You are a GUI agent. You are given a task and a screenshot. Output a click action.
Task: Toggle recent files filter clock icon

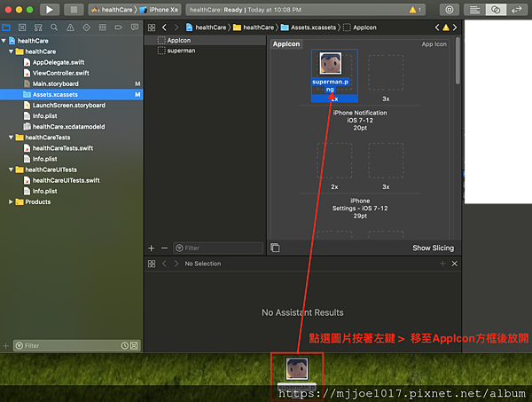(x=125, y=345)
